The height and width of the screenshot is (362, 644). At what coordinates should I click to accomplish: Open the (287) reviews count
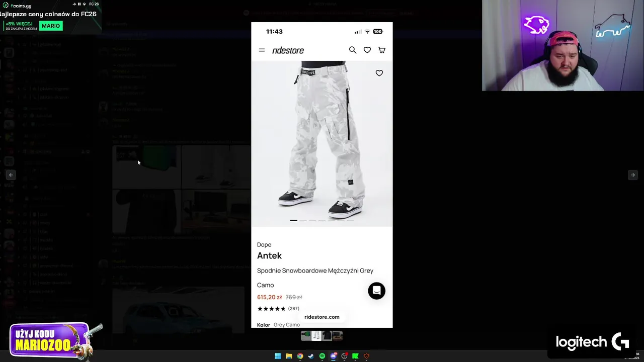294,309
